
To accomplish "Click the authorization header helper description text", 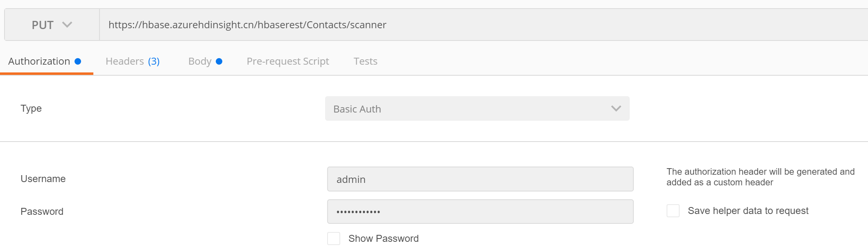I will (x=760, y=177).
